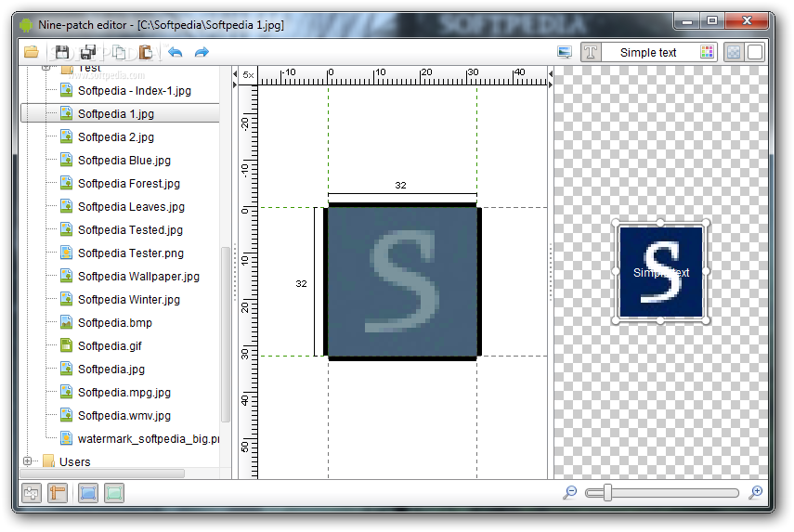Click the preview's top-left resize handle
Screen dimensions: 794x532
point(616,223)
